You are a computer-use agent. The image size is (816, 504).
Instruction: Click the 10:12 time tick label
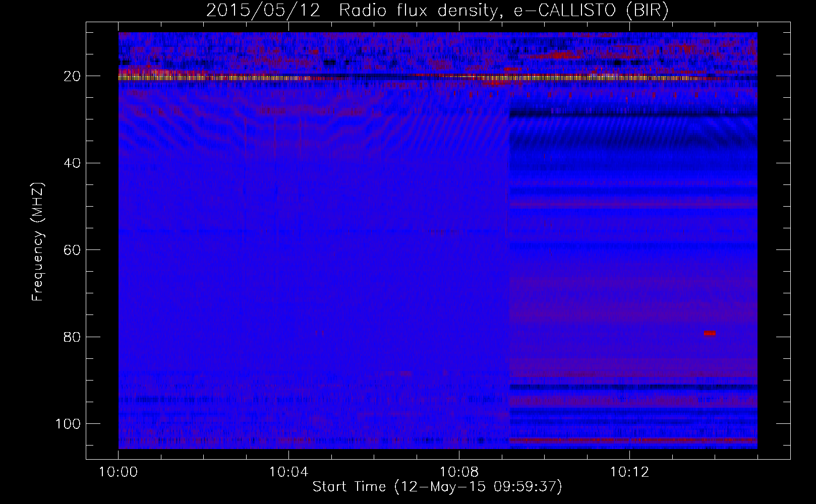pyautogui.click(x=629, y=472)
